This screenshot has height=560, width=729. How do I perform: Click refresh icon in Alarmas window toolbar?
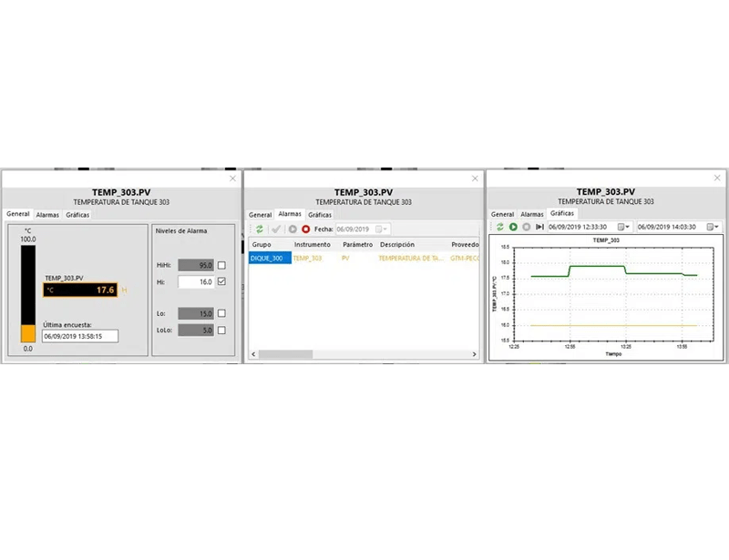pyautogui.click(x=260, y=229)
